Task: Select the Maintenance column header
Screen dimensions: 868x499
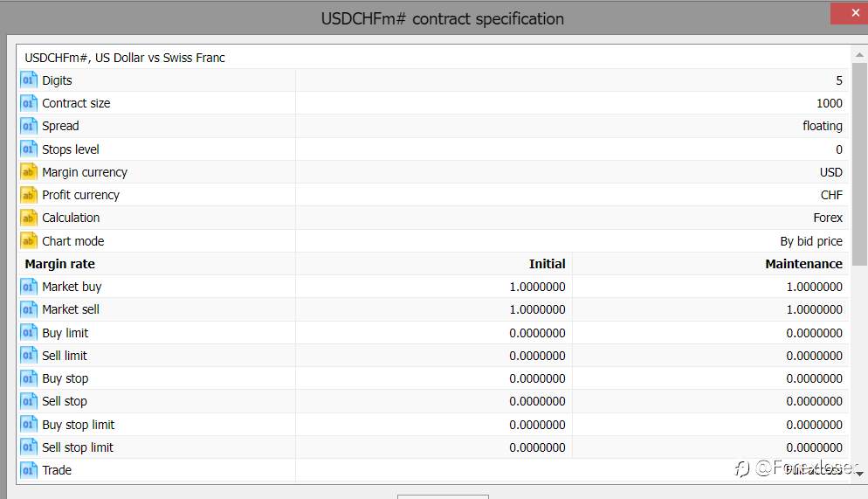Action: coord(803,264)
